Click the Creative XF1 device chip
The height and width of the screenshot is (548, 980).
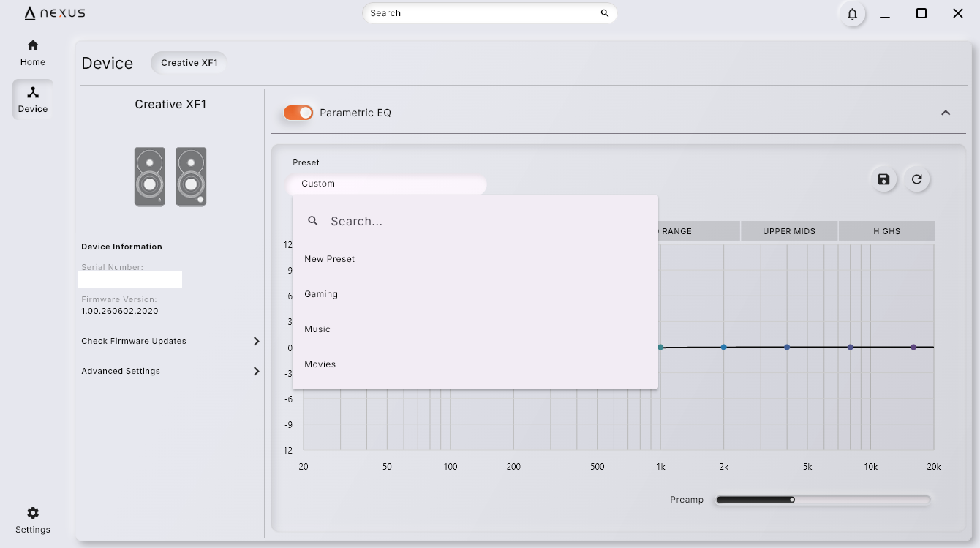point(189,63)
